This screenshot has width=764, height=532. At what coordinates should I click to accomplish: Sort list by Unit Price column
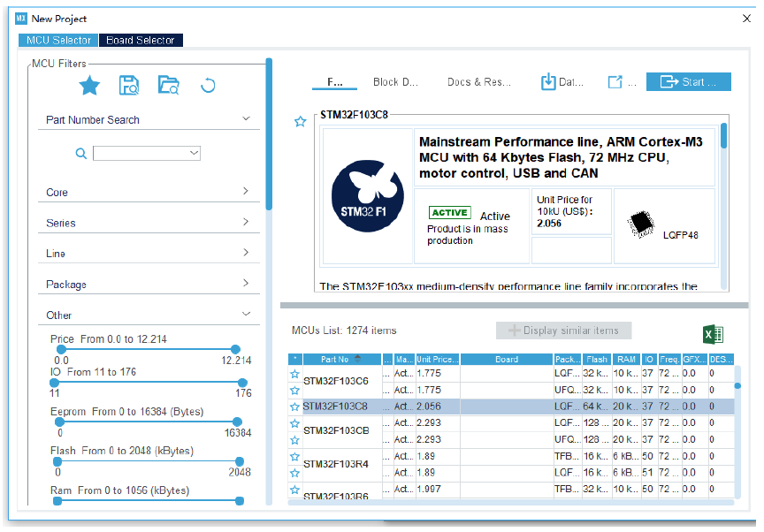(x=438, y=359)
